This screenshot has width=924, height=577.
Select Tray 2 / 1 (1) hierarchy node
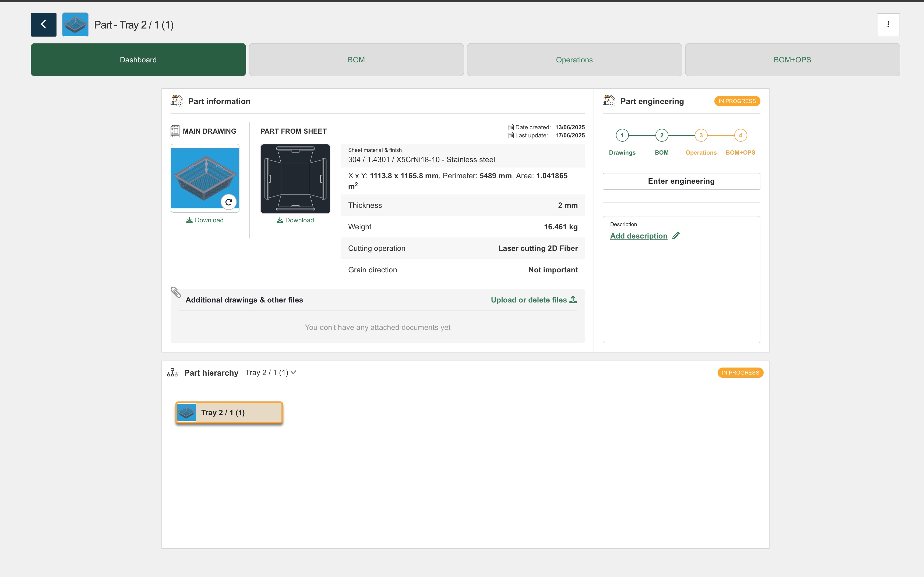tap(229, 412)
